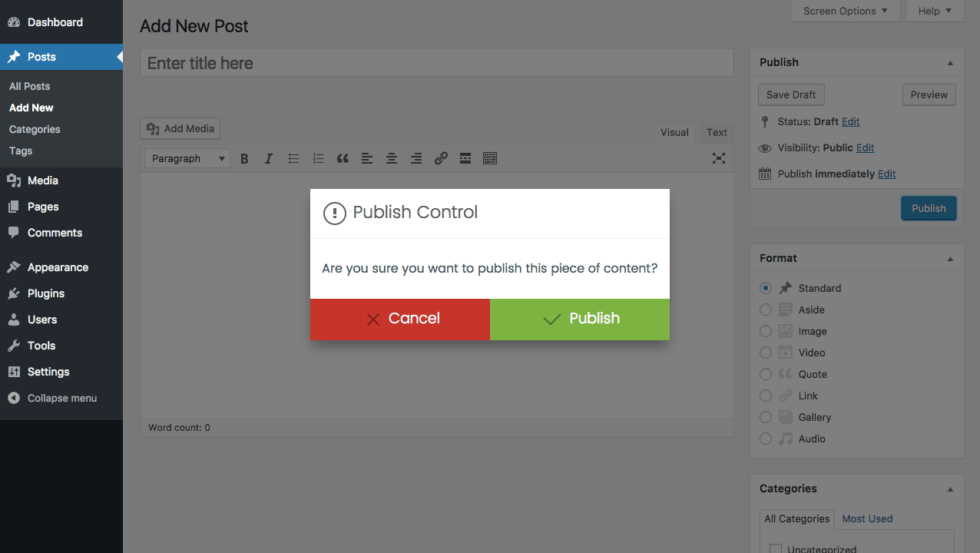The image size is (980, 553).
Task: Click blue Publish button in sidebar
Action: click(929, 208)
